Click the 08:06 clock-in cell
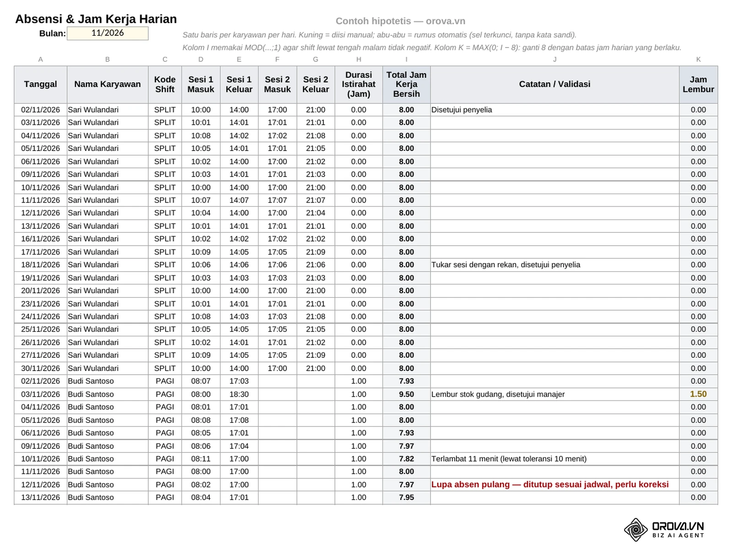Screen dimensions: 732x560 pyautogui.click(x=201, y=446)
